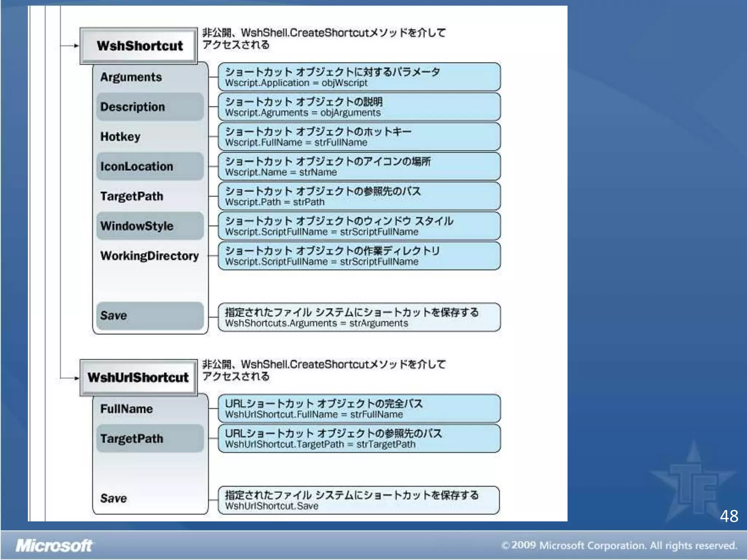Click FullName under WshUrlShortcut
Viewport: 747px width, 560px height.
(127, 409)
